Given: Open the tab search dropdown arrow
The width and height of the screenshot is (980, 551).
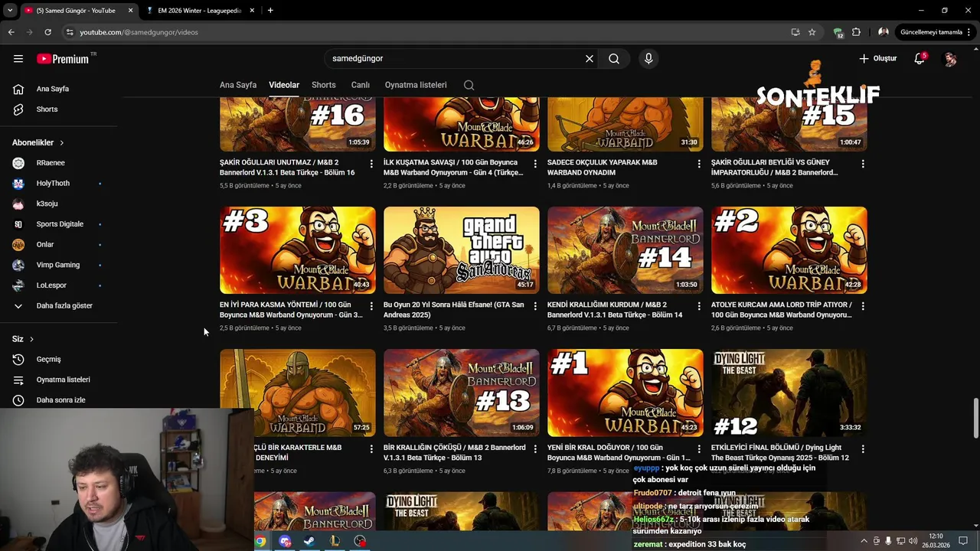Looking at the screenshot, I should [10, 11].
